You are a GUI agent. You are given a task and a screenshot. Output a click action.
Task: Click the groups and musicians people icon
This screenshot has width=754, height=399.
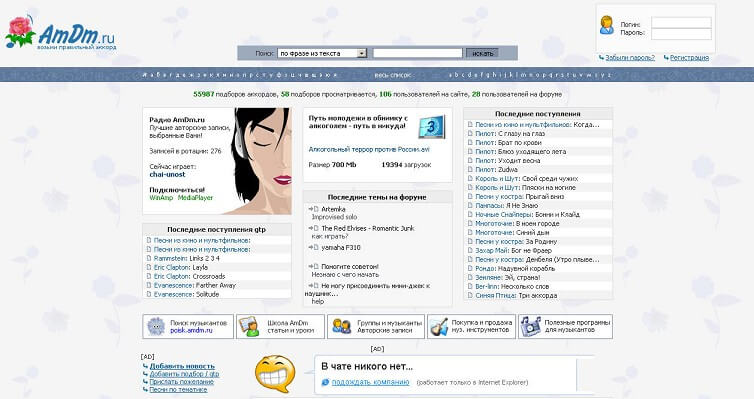click(341, 326)
